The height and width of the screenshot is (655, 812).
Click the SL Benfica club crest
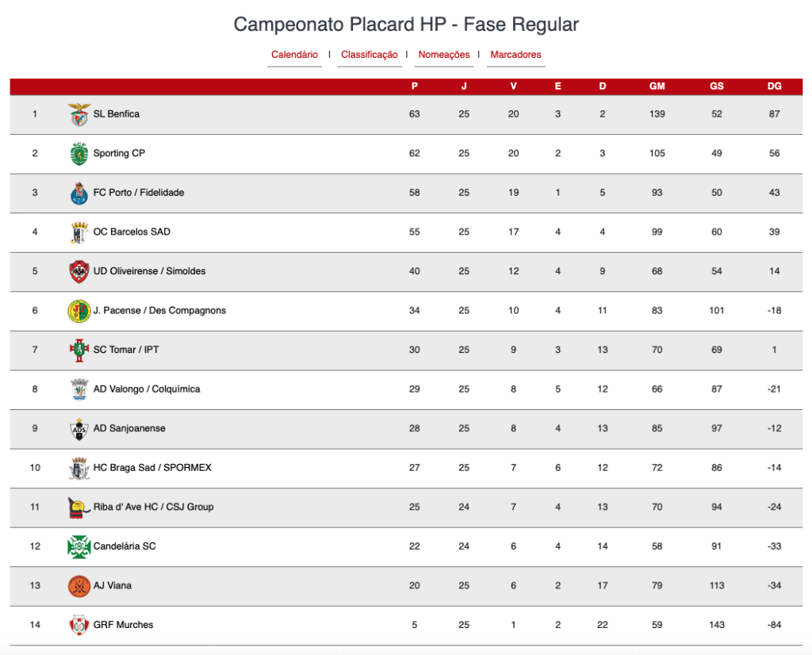(79, 114)
